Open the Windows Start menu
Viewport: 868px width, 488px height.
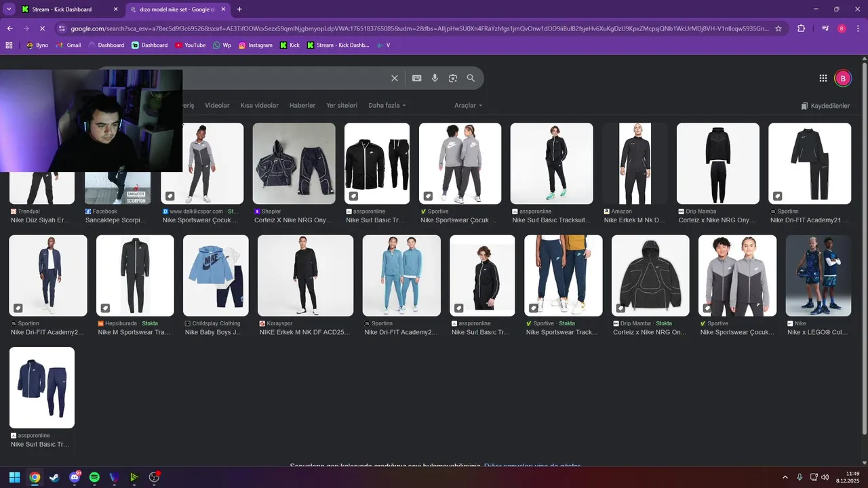pyautogui.click(x=14, y=477)
